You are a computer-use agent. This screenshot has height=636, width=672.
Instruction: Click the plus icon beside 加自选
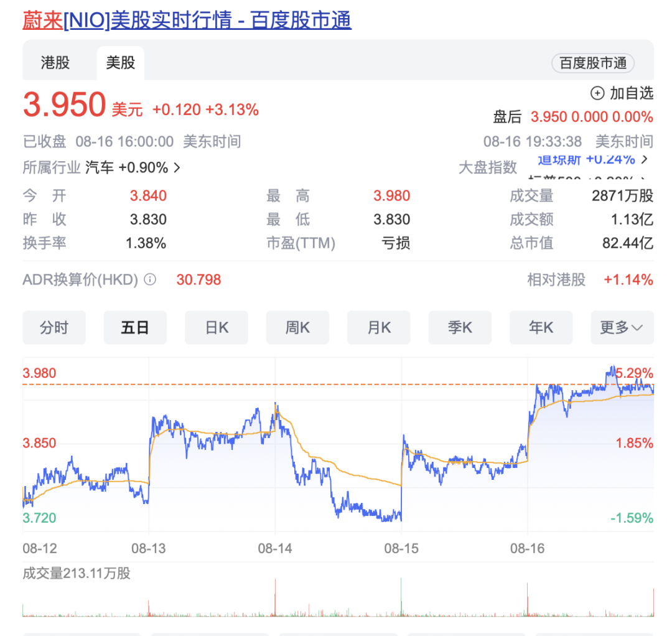(x=597, y=93)
